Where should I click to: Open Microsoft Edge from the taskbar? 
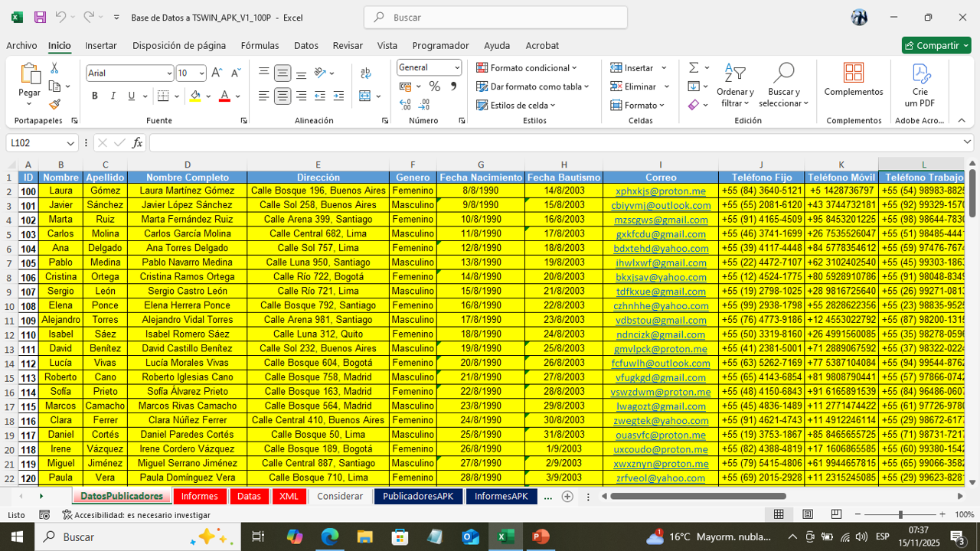click(x=330, y=537)
